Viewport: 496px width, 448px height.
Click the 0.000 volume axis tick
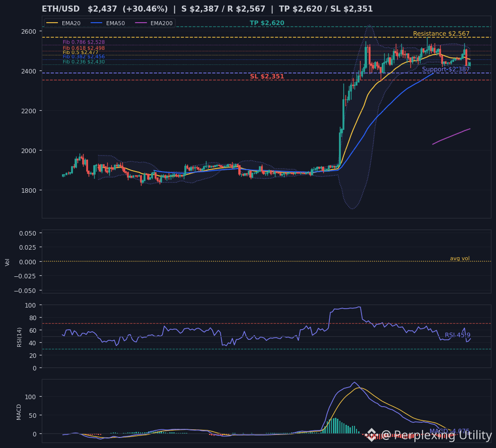pos(28,262)
